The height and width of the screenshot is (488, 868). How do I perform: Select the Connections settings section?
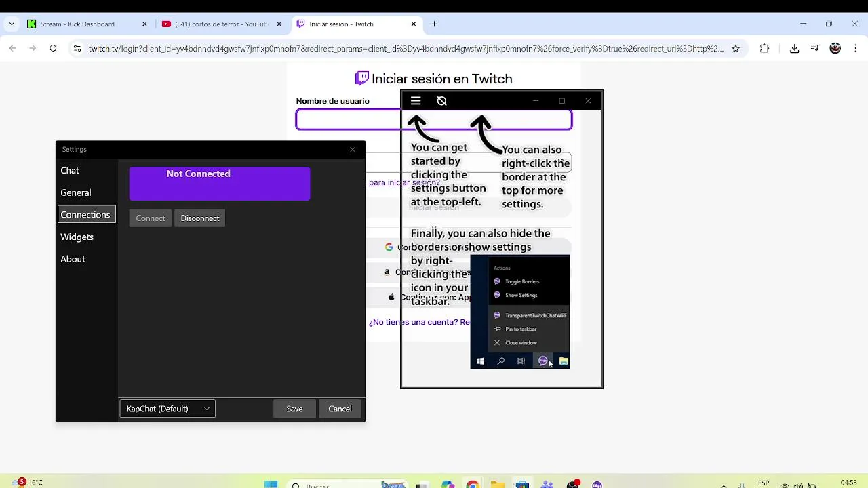tap(85, 215)
